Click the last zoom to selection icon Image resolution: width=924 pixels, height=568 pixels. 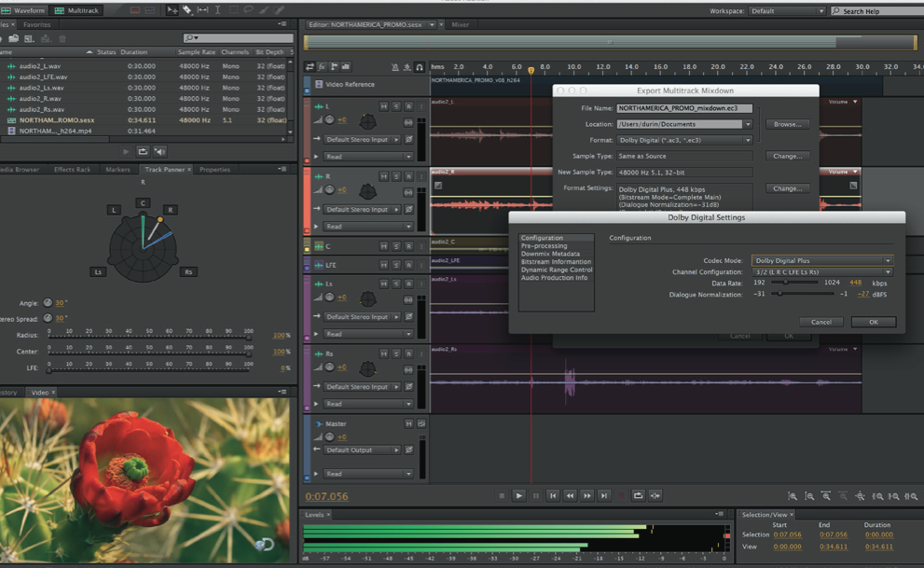click(911, 496)
